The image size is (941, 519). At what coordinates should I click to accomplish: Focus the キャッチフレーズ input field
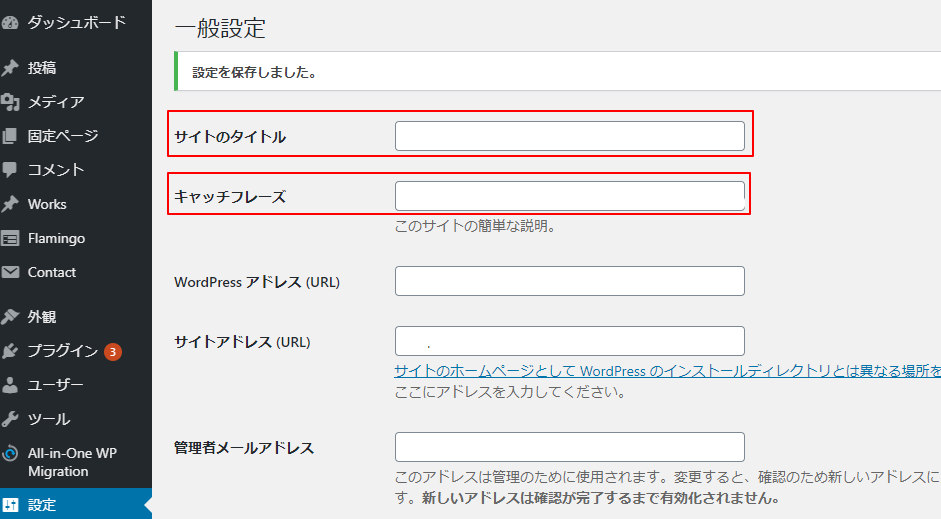pos(569,196)
